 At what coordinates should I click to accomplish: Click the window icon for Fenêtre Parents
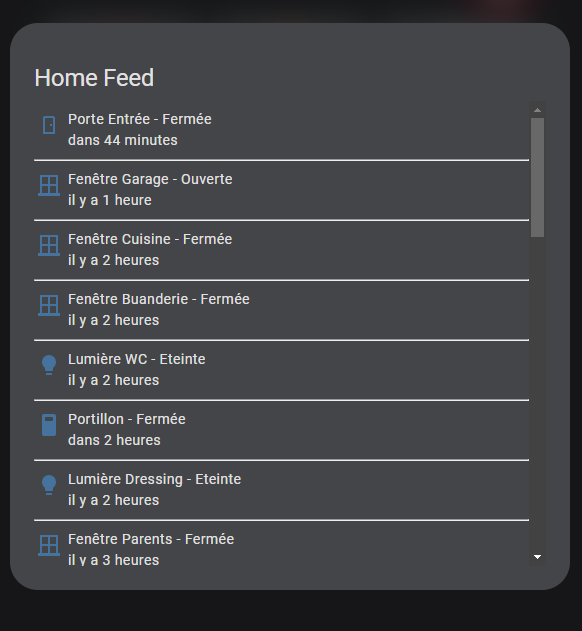point(49,545)
